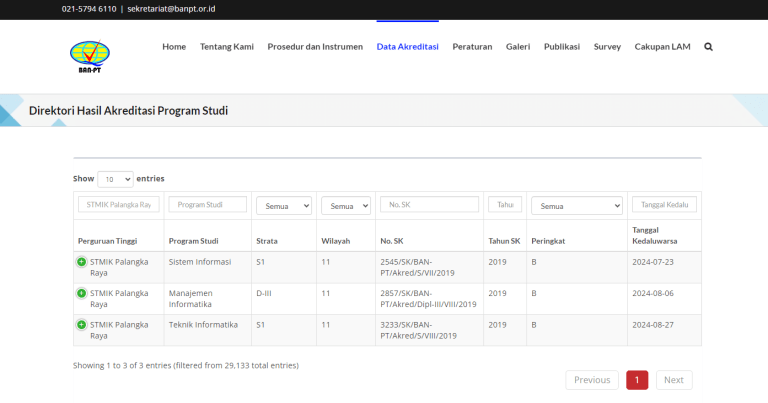Image resolution: width=768 pixels, height=403 pixels.
Task: Open the Wilayah filter dropdown
Action: (346, 205)
